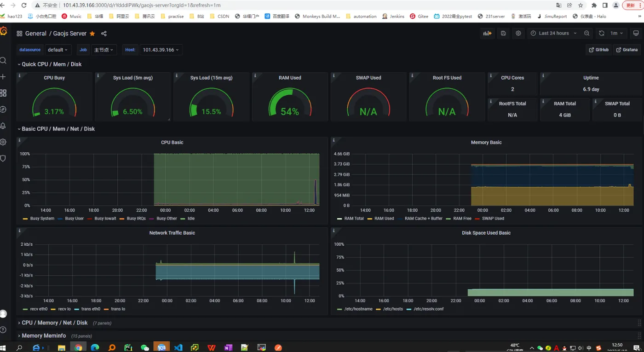Refresh the dashboard now
This screenshot has height=352, width=644.
pos(602,33)
